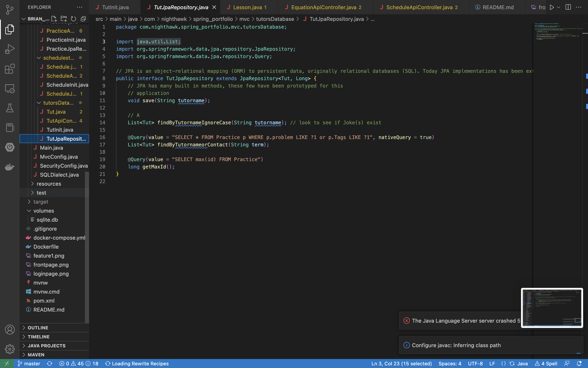Viewport: 588px width, 368px height.
Task: Open the Manage gear icon
Action: click(x=10, y=349)
